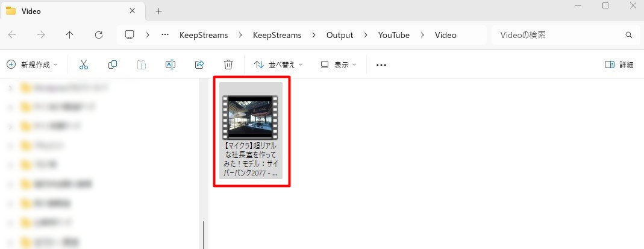644x249 pixels.
Task: Go up one folder level
Action: (x=70, y=35)
